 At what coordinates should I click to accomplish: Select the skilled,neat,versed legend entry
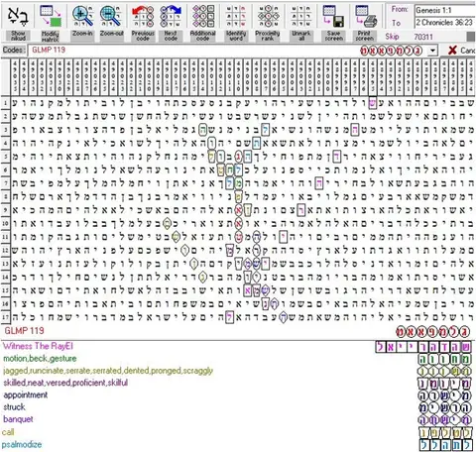(x=65, y=383)
